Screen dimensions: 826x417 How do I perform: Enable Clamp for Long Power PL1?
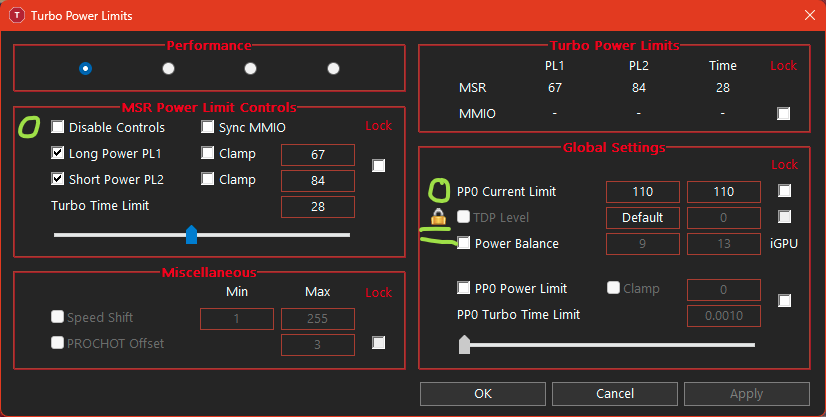[x=208, y=154]
